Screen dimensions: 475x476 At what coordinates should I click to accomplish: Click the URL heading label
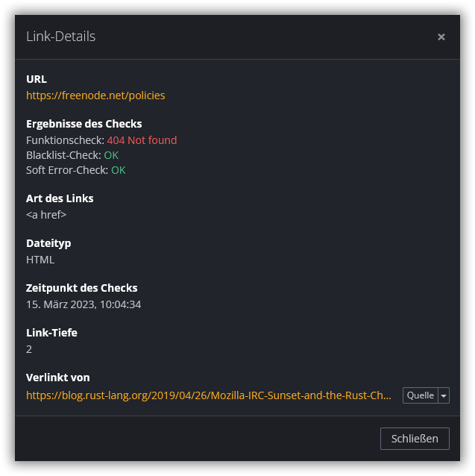pyautogui.click(x=37, y=79)
